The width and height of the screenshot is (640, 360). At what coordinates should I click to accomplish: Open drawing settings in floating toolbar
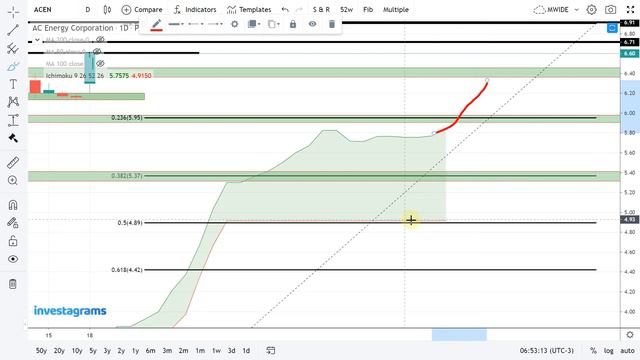234,24
